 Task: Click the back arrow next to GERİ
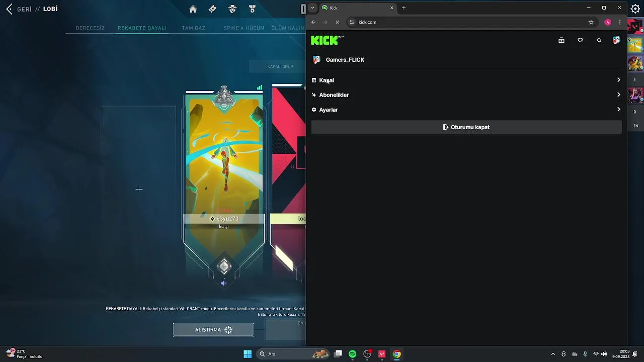(9, 9)
